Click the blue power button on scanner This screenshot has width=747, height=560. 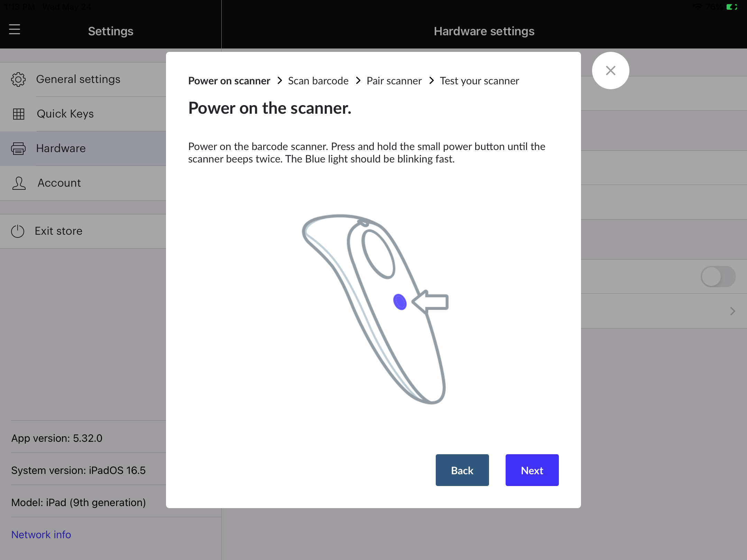[400, 302]
